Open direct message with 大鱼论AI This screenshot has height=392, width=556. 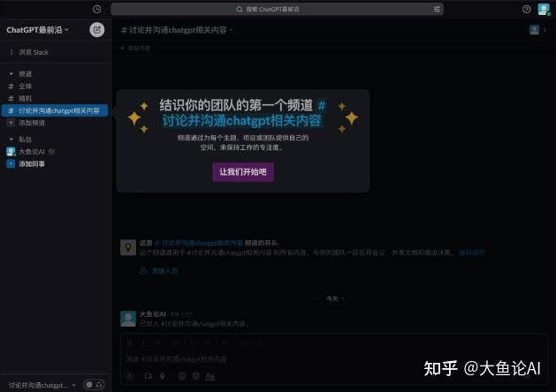[x=30, y=152]
